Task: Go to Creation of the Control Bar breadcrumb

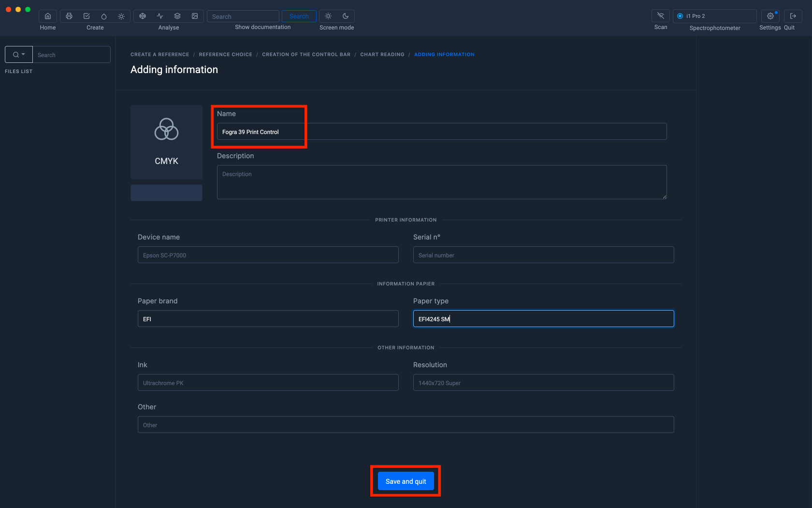Action: click(306, 55)
